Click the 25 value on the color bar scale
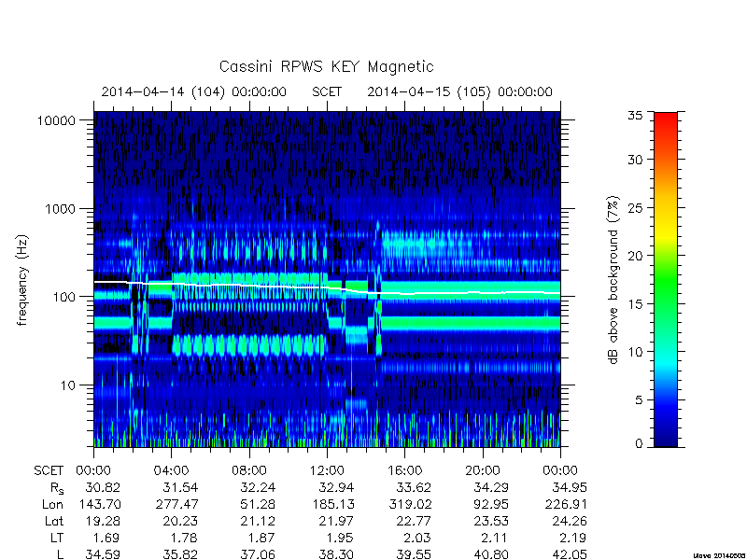Image resolution: width=747 pixels, height=560 pixels. pos(635,207)
